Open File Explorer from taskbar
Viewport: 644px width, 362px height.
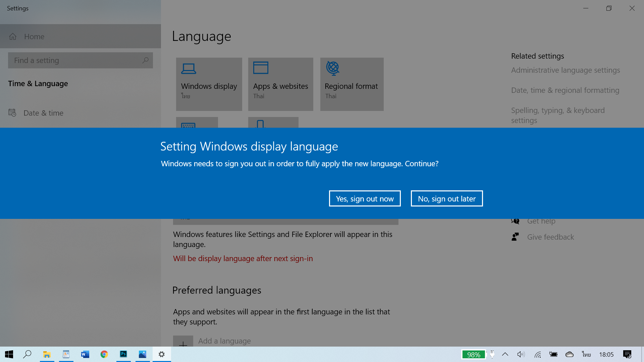pyautogui.click(x=47, y=354)
